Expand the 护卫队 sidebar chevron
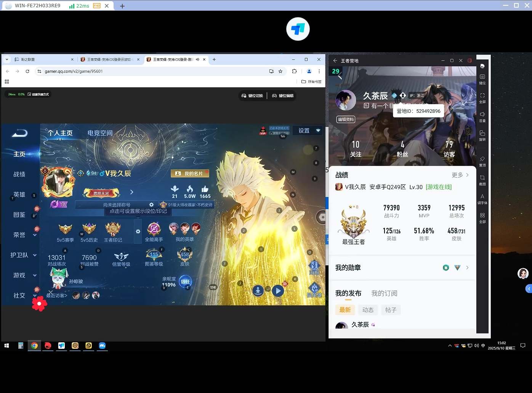The width and height of the screenshot is (532, 393). click(35, 255)
